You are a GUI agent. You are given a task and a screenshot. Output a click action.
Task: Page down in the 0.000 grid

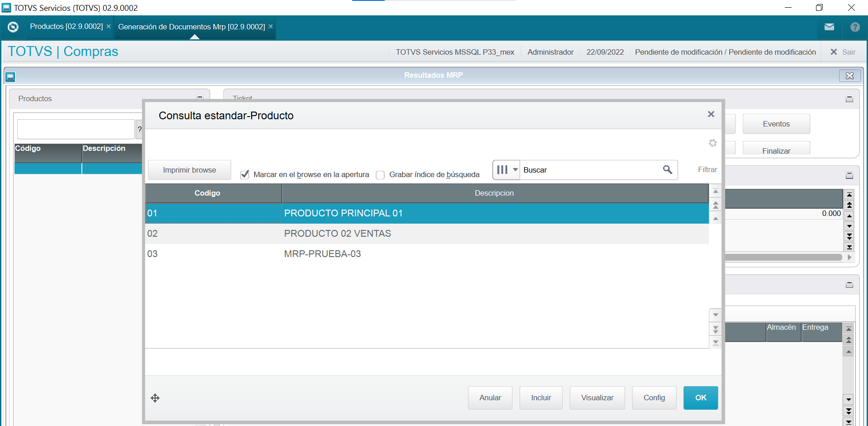point(849,237)
